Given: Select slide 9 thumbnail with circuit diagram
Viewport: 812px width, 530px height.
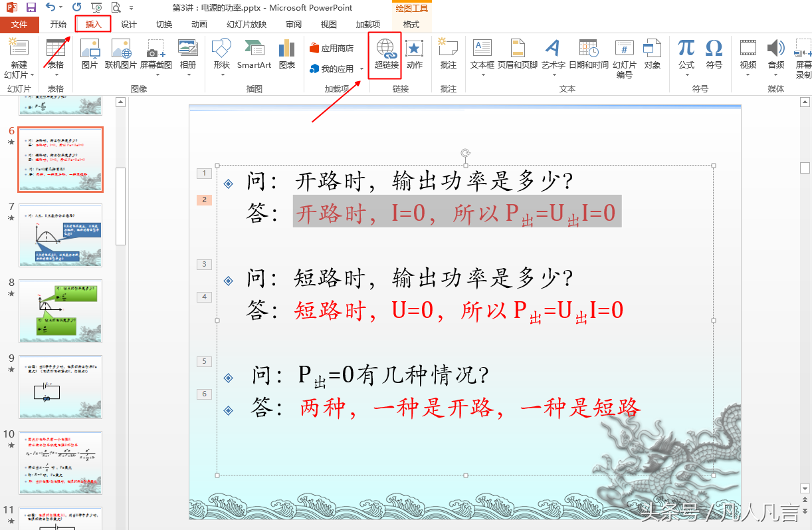Looking at the screenshot, I should point(60,387).
